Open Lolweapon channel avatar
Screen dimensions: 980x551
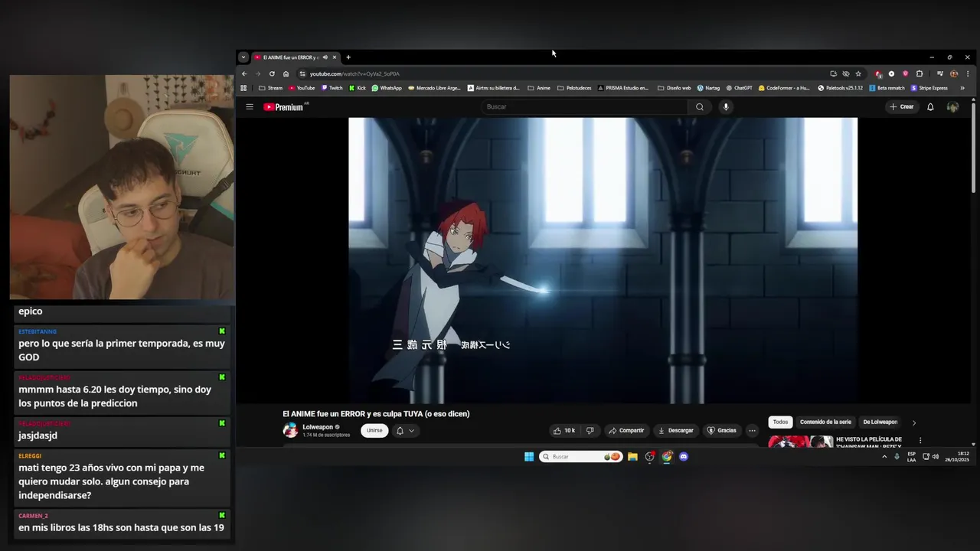pyautogui.click(x=290, y=431)
